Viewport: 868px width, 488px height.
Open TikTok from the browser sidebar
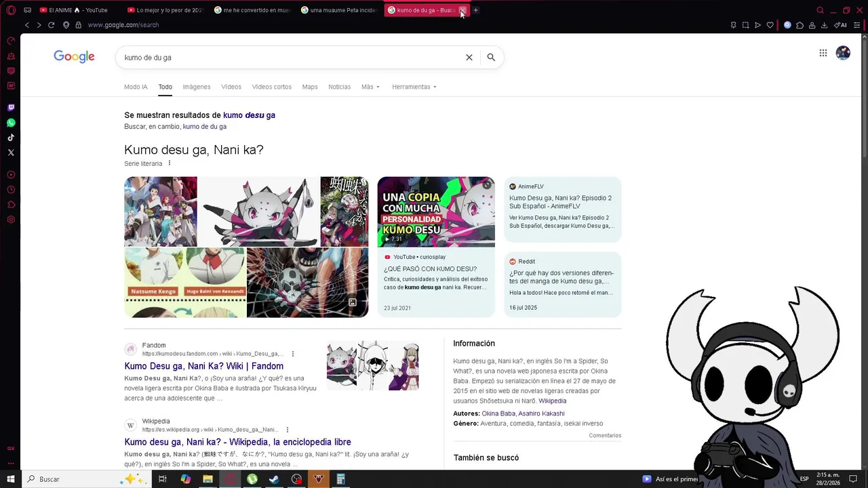coord(11,138)
